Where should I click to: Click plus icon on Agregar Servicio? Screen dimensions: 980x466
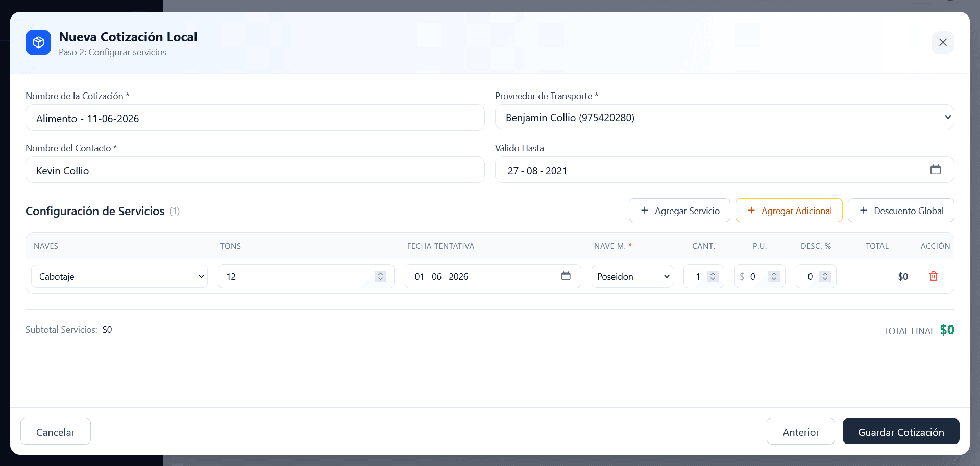(x=645, y=211)
